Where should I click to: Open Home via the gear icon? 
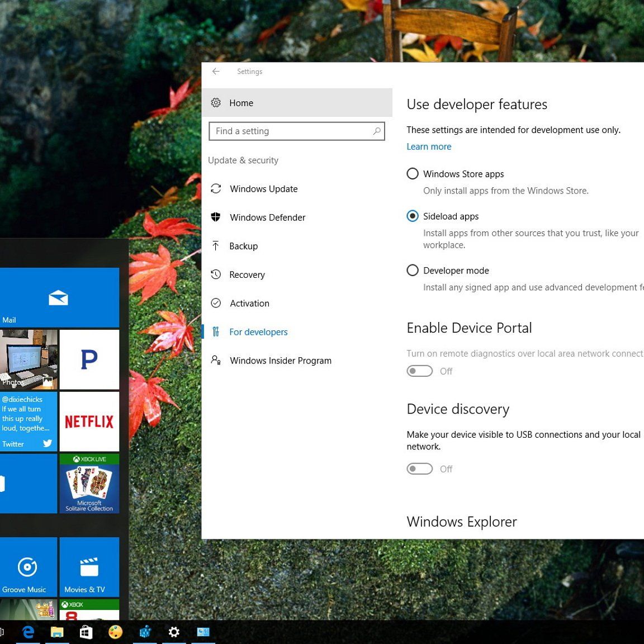[216, 103]
